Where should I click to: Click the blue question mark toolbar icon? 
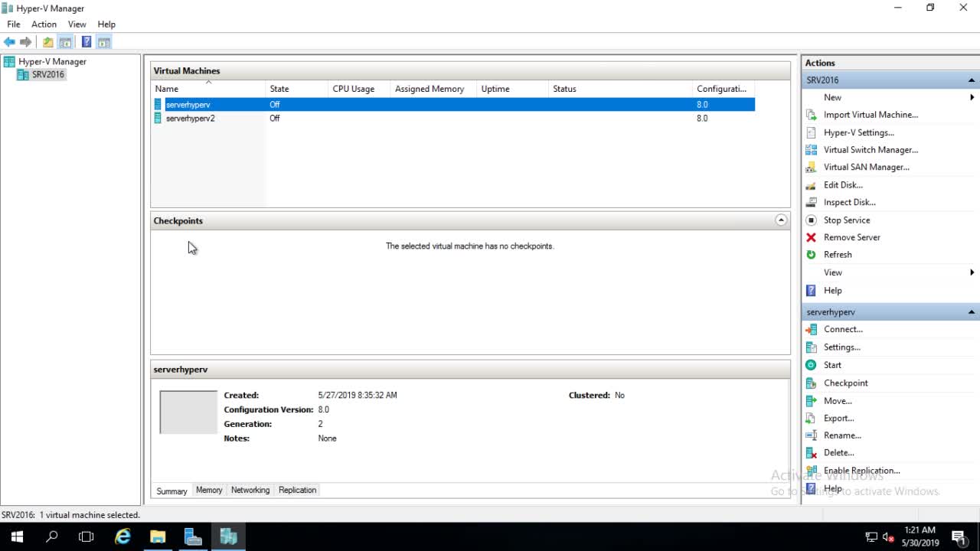click(87, 42)
